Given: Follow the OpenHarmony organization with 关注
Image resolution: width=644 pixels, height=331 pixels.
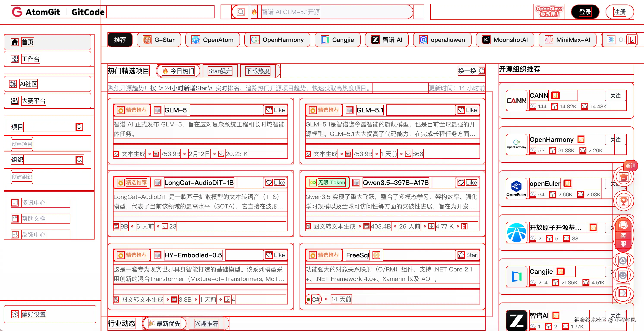Looking at the screenshot, I should [x=615, y=140].
